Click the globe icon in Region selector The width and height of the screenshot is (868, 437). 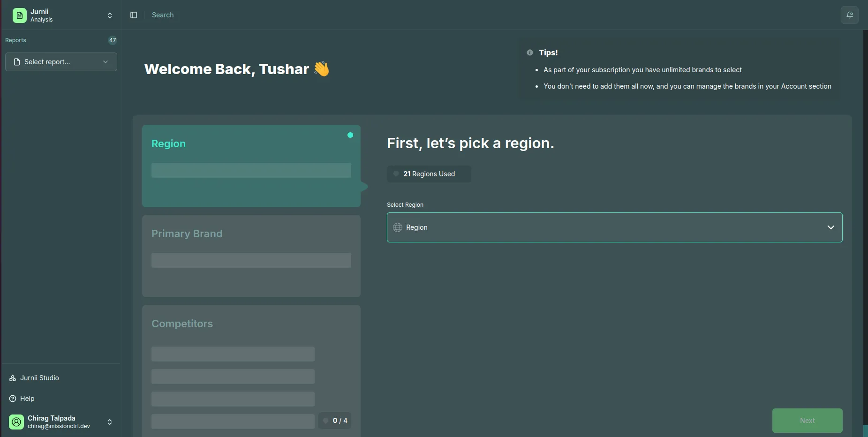coord(398,227)
